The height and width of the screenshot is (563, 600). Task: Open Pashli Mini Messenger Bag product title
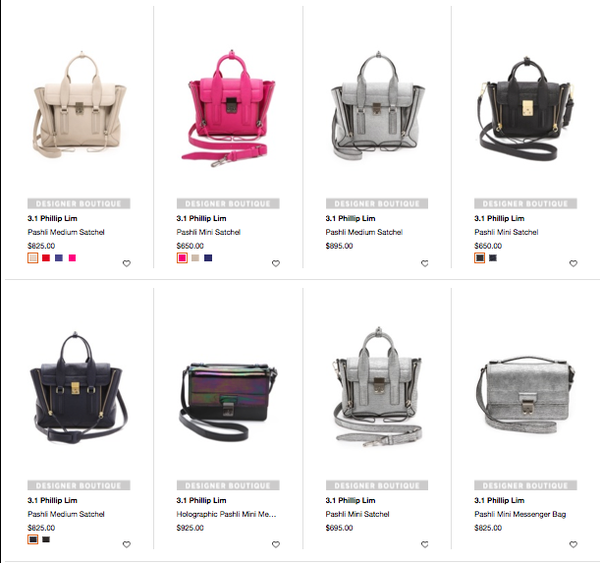[520, 514]
